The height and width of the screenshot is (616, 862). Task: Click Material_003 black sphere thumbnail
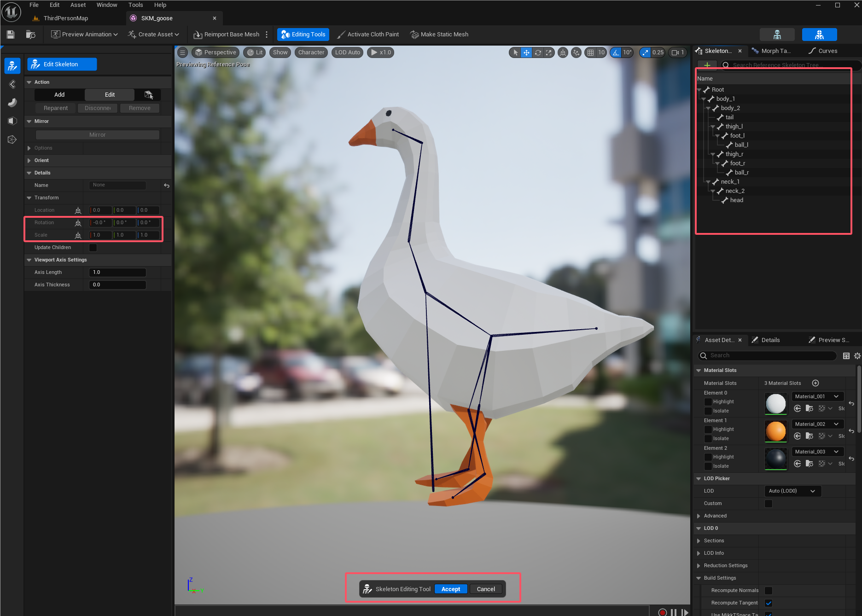point(776,459)
